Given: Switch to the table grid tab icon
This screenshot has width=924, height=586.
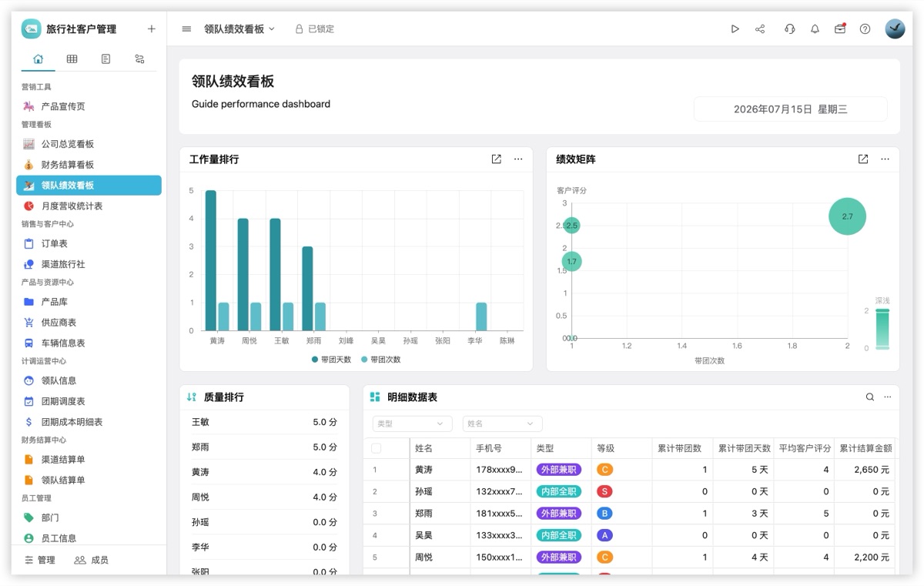Looking at the screenshot, I should [x=72, y=59].
